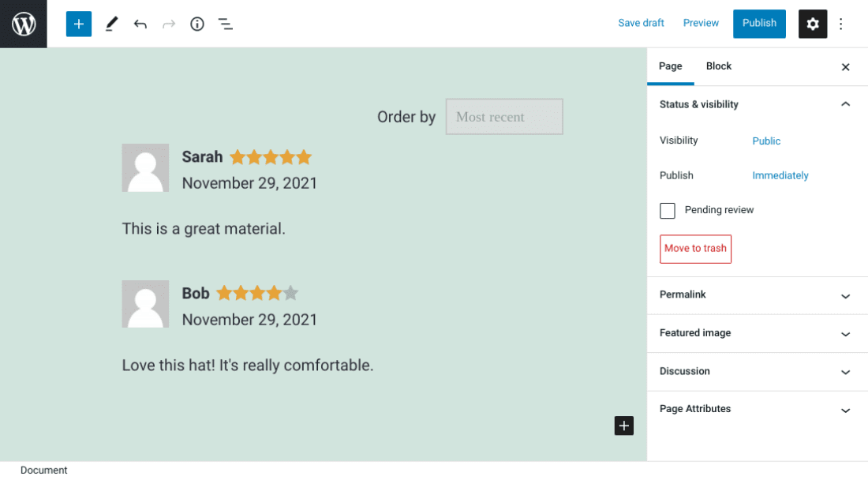This screenshot has width=868, height=480.
Task: Switch to the Block tab
Action: 718,66
